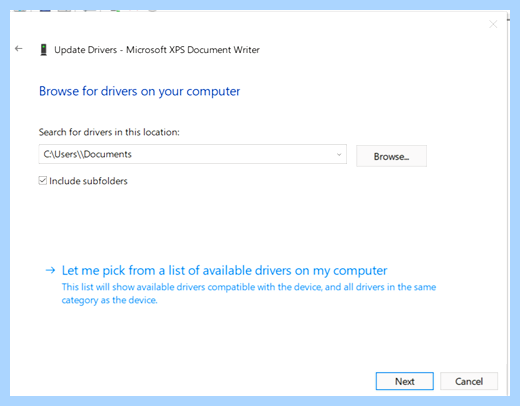
Task: Click the 'Search for drivers in this location' label
Action: click(109, 132)
